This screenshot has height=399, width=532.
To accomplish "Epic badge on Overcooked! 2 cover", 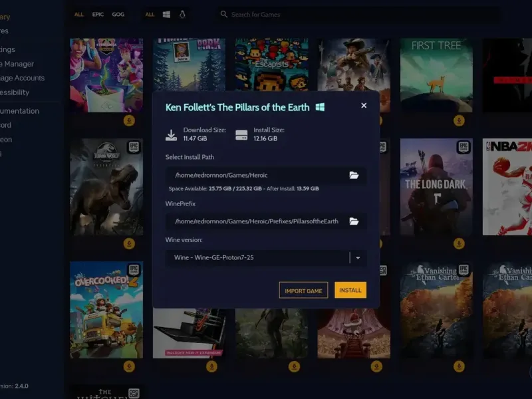I will pyautogui.click(x=134, y=270).
